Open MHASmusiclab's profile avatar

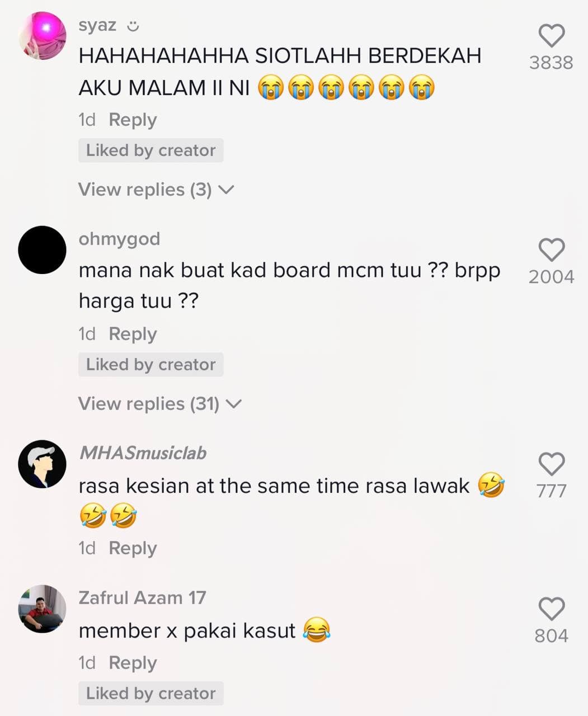point(43,464)
